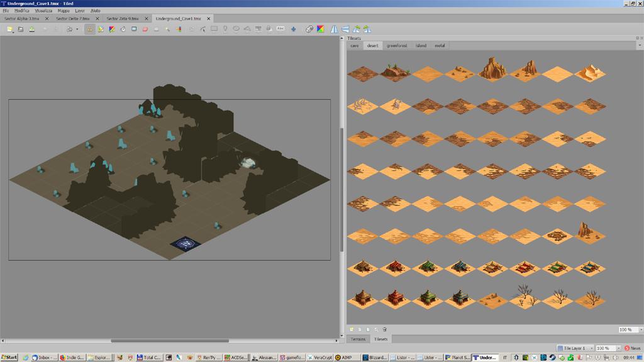This screenshot has height=362, width=644.
Task: Open the Layer menu
Action: [x=80, y=11]
